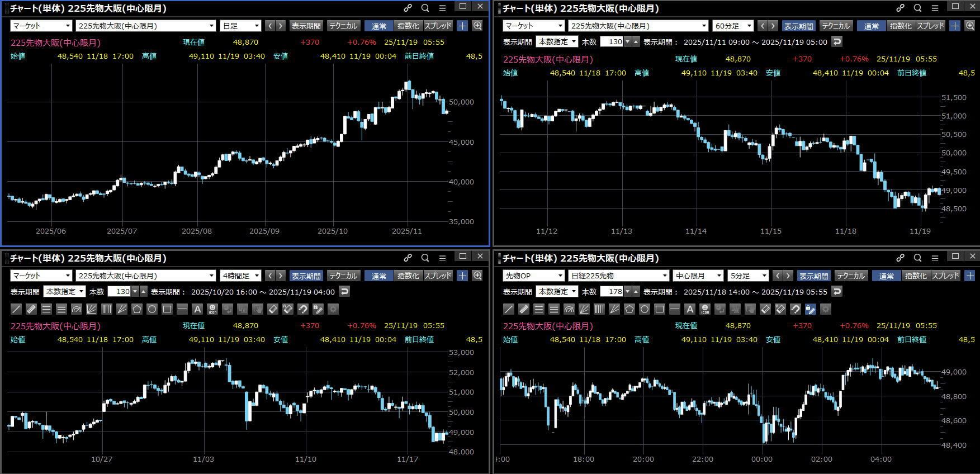Screen dimensions: 980x474
Task: Select the rectangle drawing tool in 5分足 chart
Action: [660, 309]
